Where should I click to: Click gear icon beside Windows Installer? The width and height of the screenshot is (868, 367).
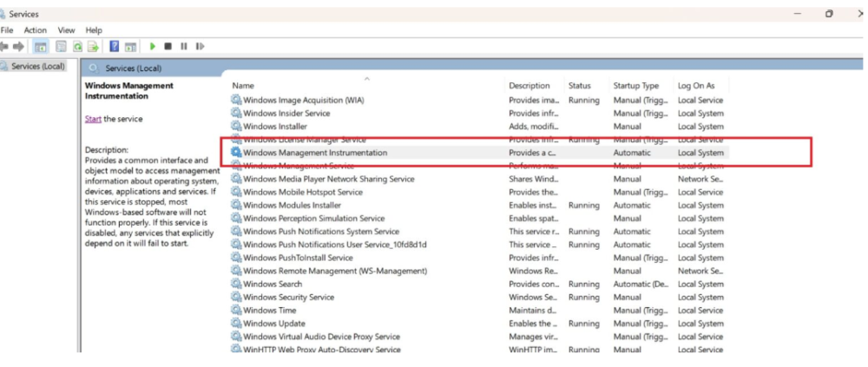[x=236, y=127]
